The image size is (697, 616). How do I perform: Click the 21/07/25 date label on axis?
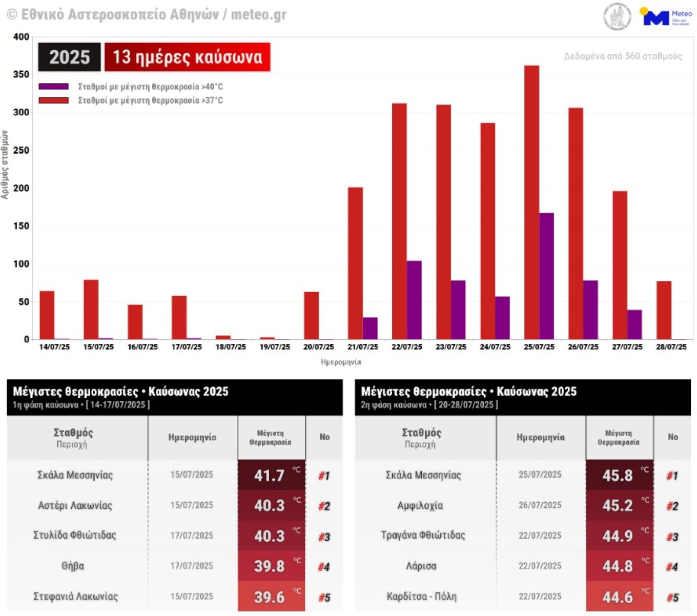(x=362, y=347)
